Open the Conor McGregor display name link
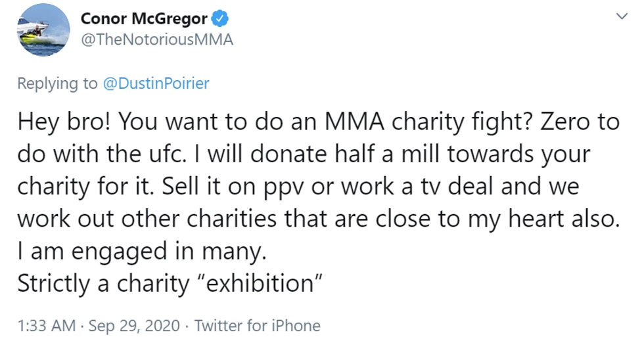 143,18
